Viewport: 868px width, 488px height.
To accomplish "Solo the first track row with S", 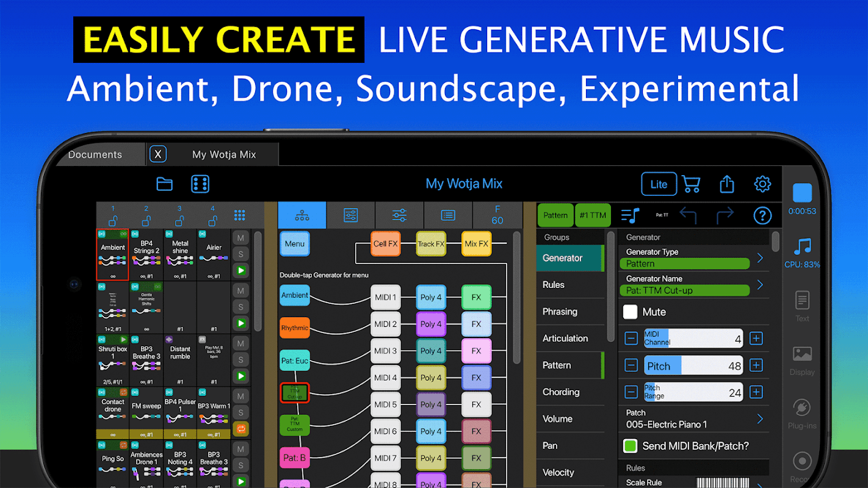I will [x=241, y=254].
